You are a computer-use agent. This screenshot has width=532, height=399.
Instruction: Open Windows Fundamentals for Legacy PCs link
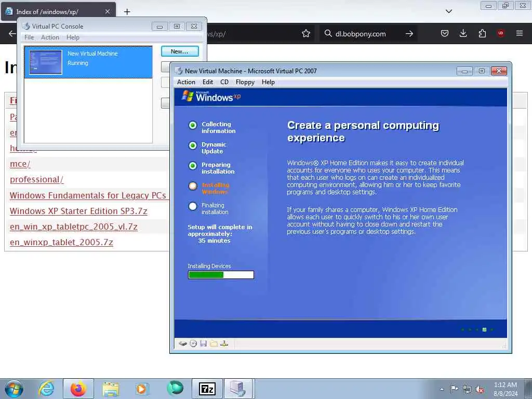[88, 195]
